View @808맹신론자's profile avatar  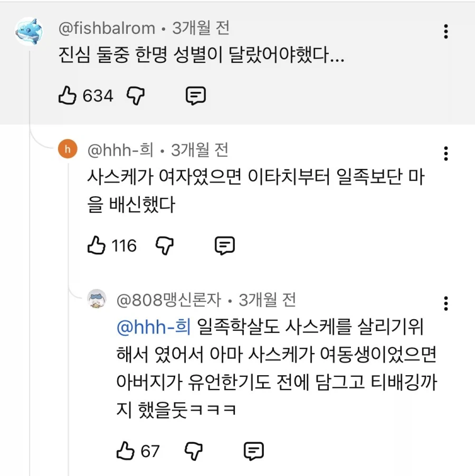point(96,299)
